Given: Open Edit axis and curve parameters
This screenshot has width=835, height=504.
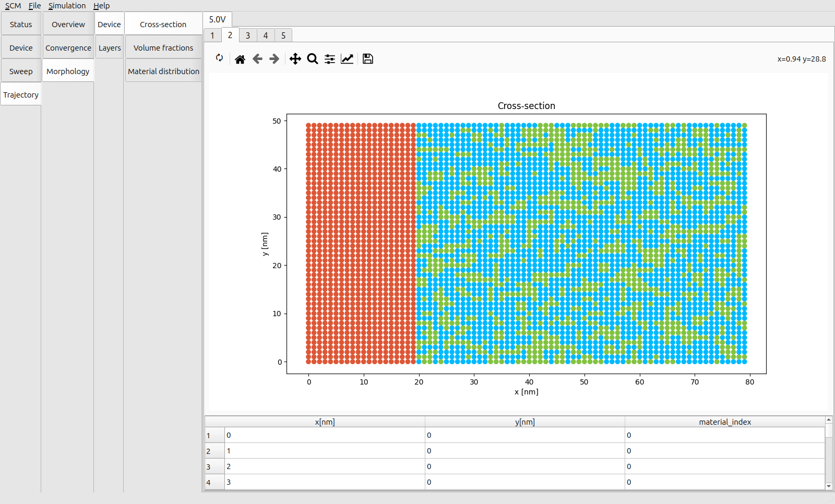Looking at the screenshot, I should click(x=347, y=59).
